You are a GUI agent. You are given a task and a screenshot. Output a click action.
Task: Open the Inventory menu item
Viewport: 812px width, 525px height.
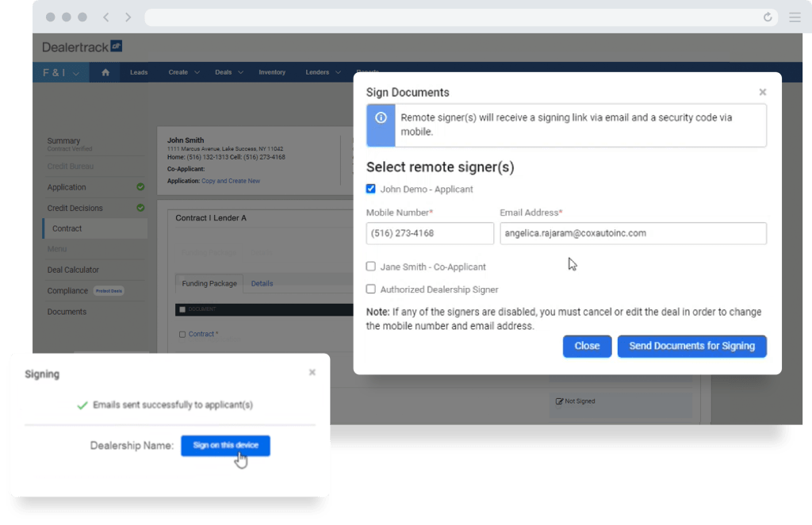click(272, 72)
